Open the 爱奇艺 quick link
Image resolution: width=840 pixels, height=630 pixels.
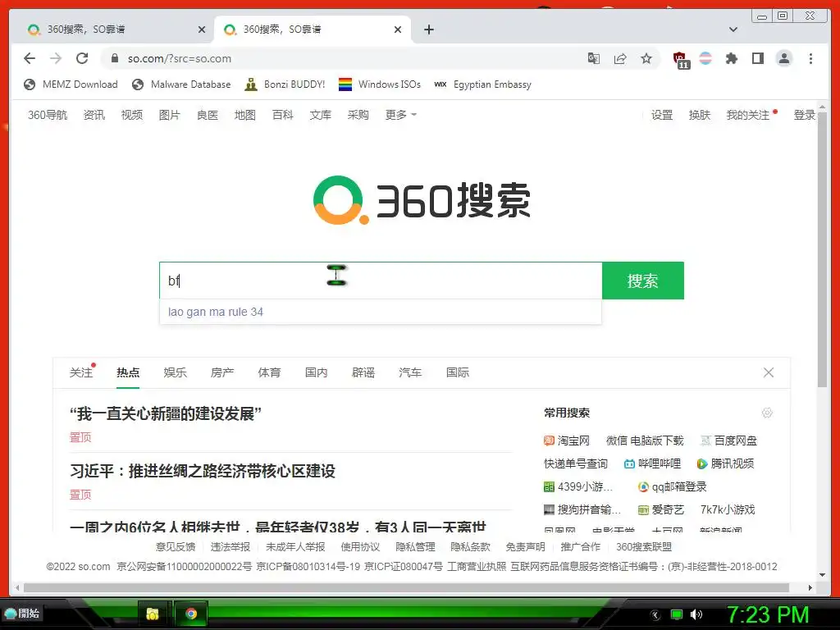click(x=661, y=509)
